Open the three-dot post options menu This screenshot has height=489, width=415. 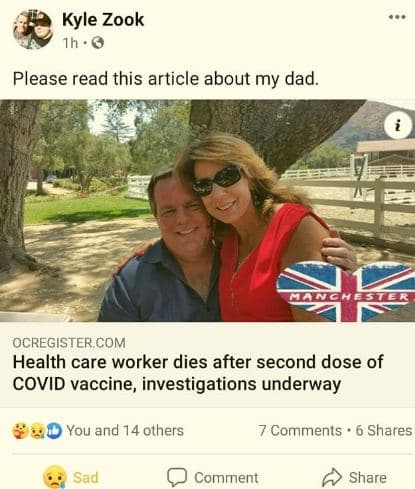click(x=397, y=17)
